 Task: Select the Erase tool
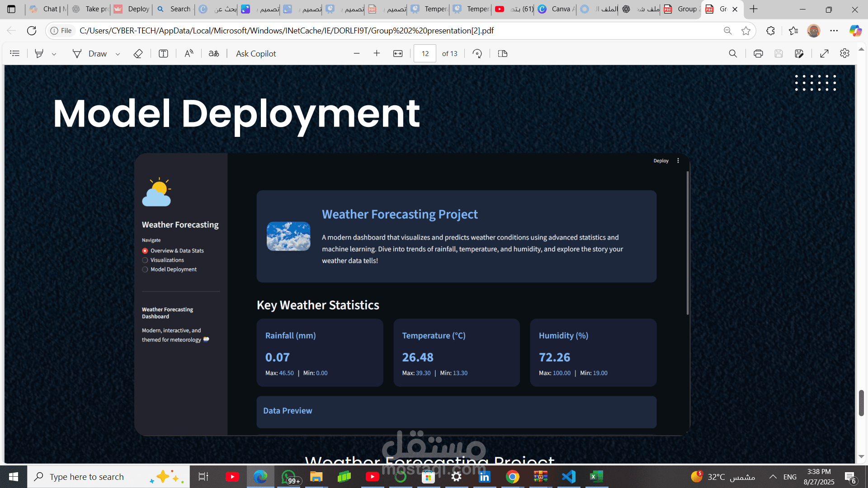[x=138, y=53]
